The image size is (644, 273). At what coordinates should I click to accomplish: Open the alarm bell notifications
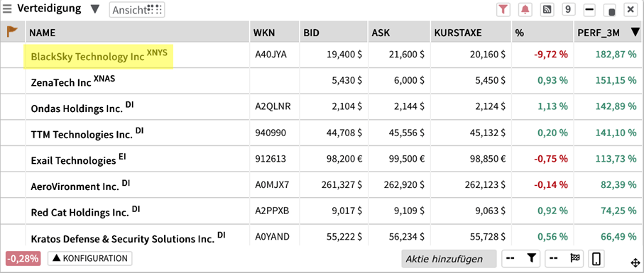pos(525,9)
